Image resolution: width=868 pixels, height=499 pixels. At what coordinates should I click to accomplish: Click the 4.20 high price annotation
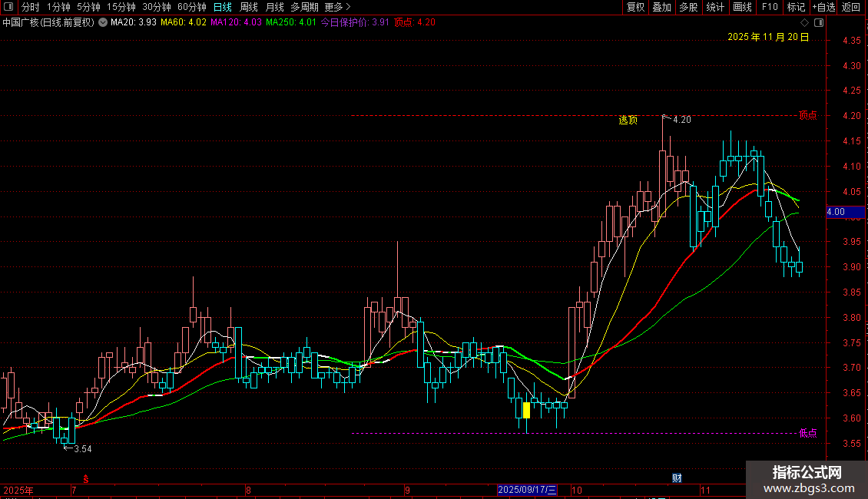click(682, 120)
